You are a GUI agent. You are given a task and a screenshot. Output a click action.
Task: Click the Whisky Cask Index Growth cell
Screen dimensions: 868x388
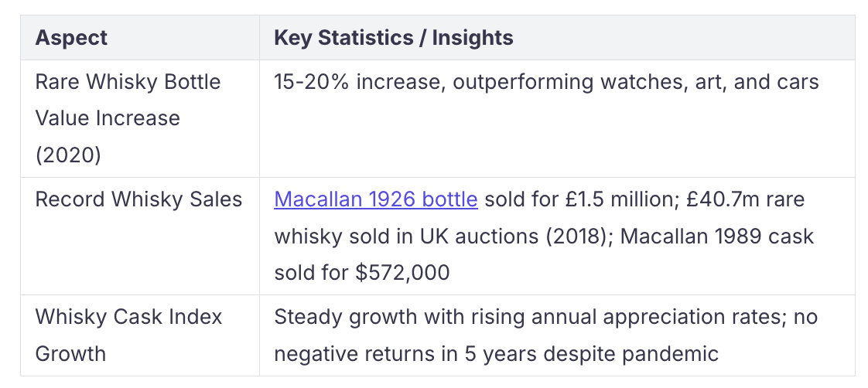coord(140,335)
